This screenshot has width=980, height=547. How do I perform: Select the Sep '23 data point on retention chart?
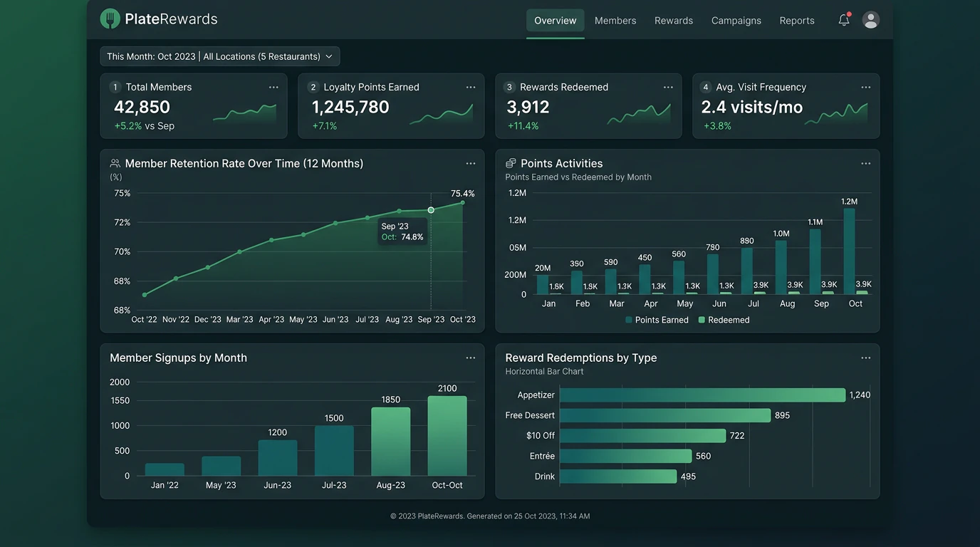431,210
